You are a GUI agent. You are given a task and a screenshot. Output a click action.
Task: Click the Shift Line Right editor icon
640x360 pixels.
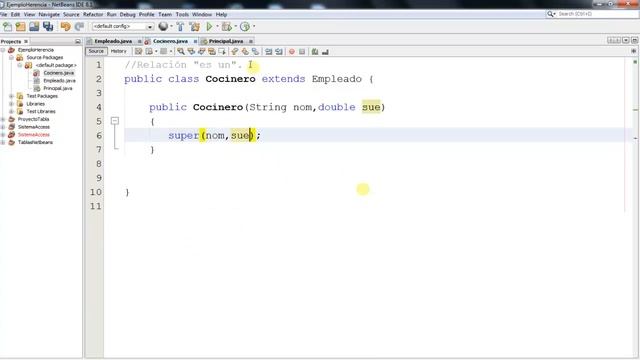[279, 51]
